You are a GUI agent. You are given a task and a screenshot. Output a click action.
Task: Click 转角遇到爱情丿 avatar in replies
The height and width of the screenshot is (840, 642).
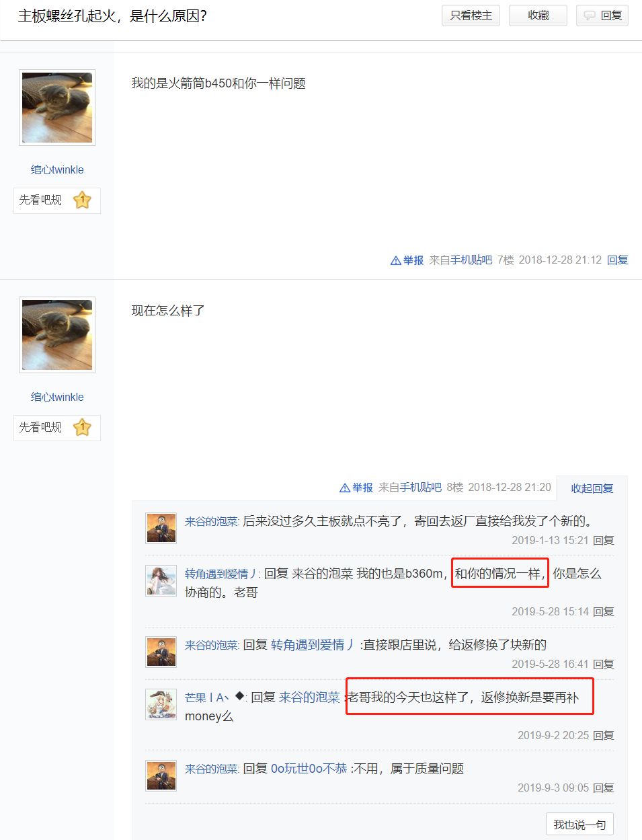tap(161, 580)
